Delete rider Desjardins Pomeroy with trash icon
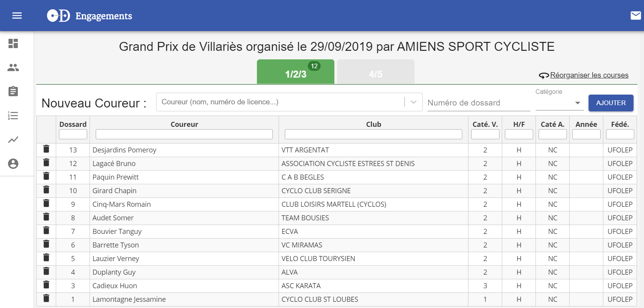 (46, 149)
